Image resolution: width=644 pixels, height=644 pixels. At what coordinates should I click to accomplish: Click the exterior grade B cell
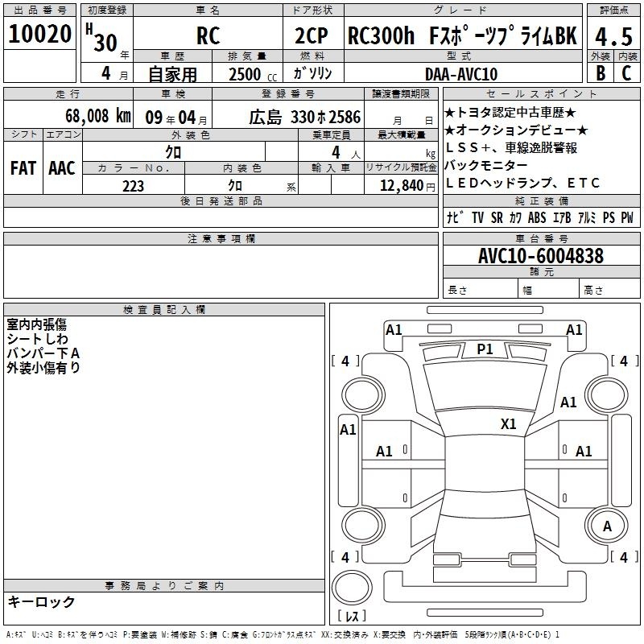coord(600,73)
